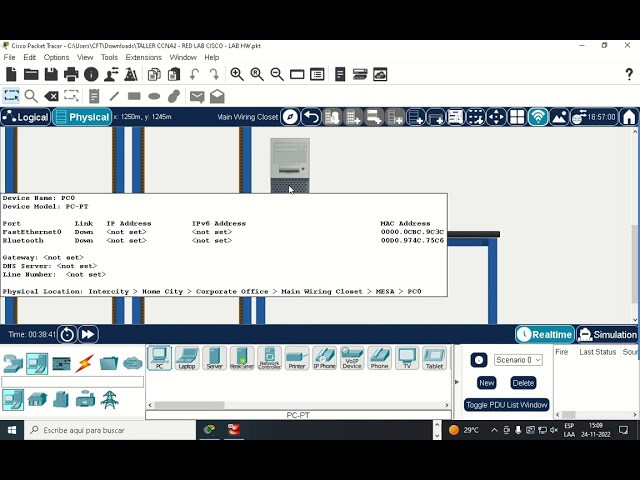Choose the Select tool
Image resolution: width=640 pixels, height=480 pixels.
tap(11, 96)
